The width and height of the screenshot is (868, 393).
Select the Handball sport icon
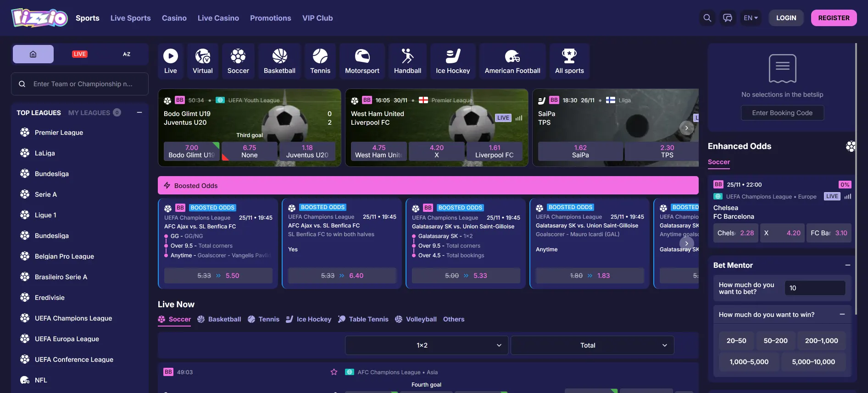(407, 61)
